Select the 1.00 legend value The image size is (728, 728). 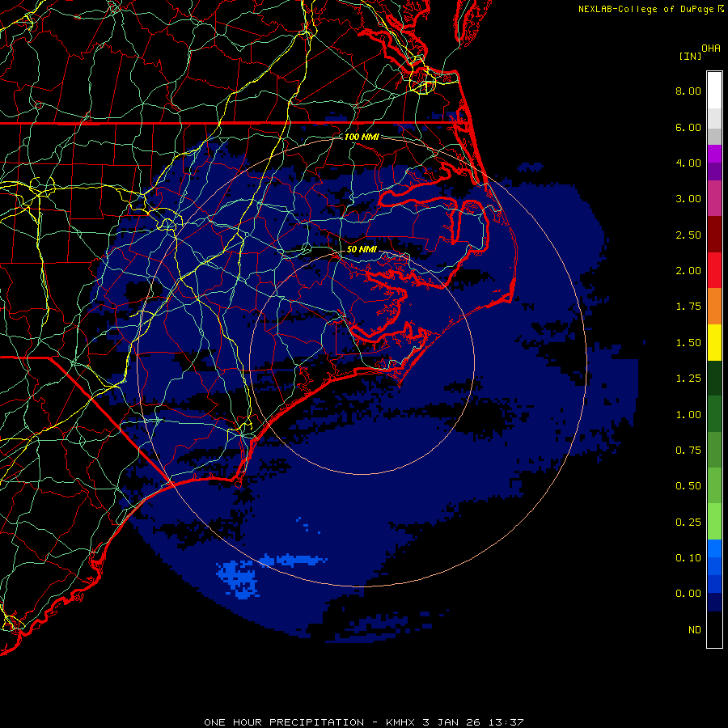click(x=688, y=415)
